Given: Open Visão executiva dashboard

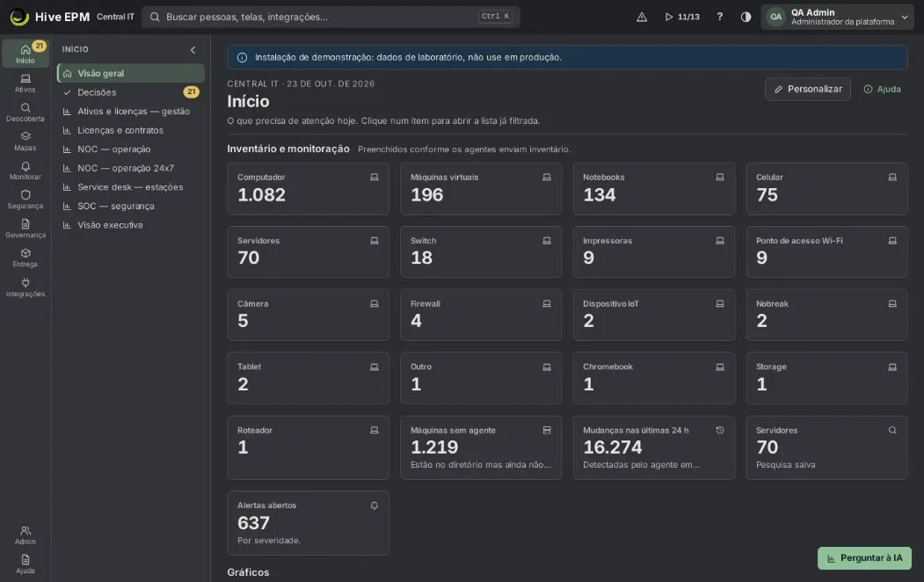Looking at the screenshot, I should coord(131,224).
